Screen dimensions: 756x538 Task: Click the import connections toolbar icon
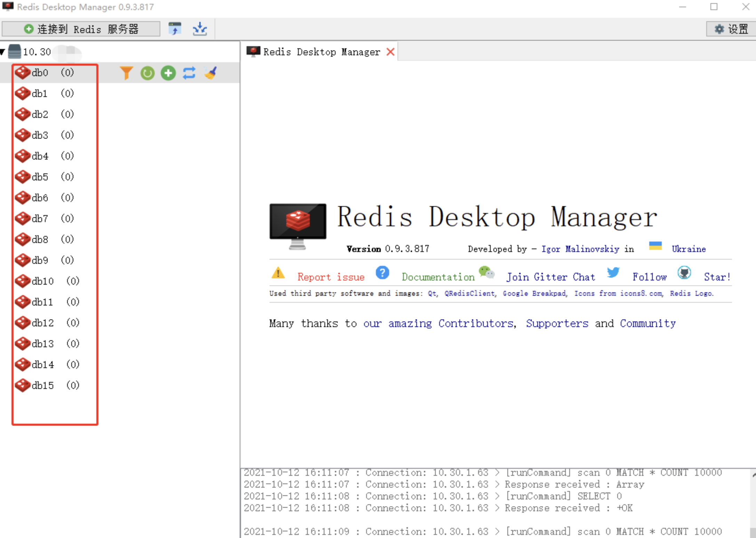point(175,28)
